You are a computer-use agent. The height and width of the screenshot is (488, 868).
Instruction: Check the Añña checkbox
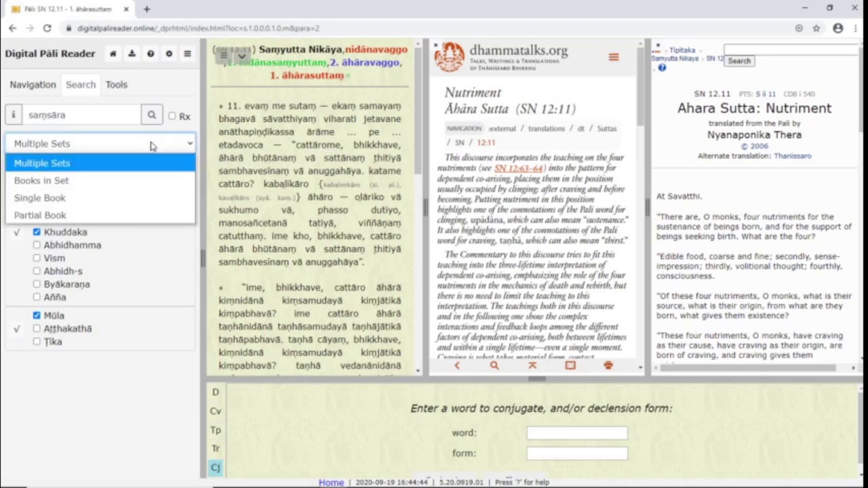tap(37, 298)
